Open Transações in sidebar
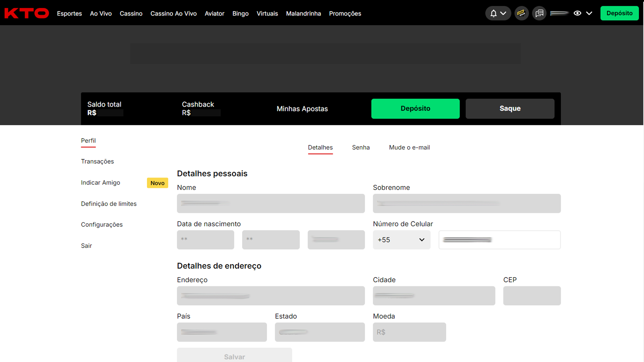Viewport: 644px width, 362px height. (x=97, y=162)
